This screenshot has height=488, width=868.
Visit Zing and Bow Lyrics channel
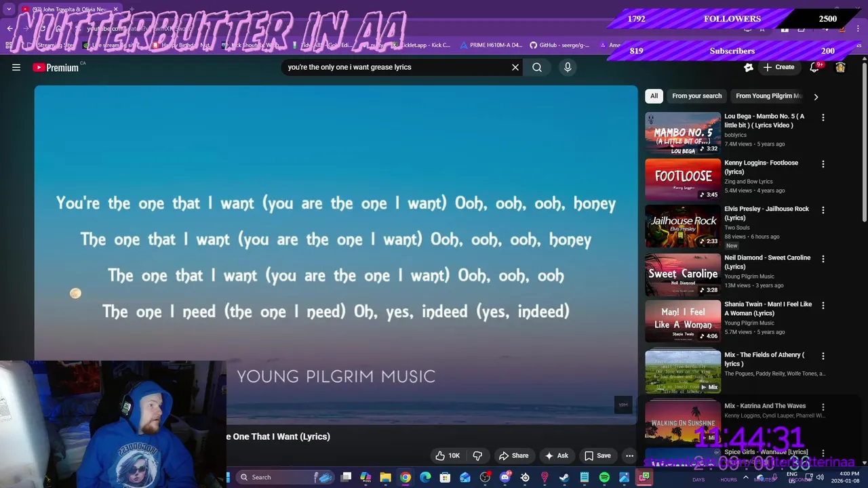[x=749, y=182]
